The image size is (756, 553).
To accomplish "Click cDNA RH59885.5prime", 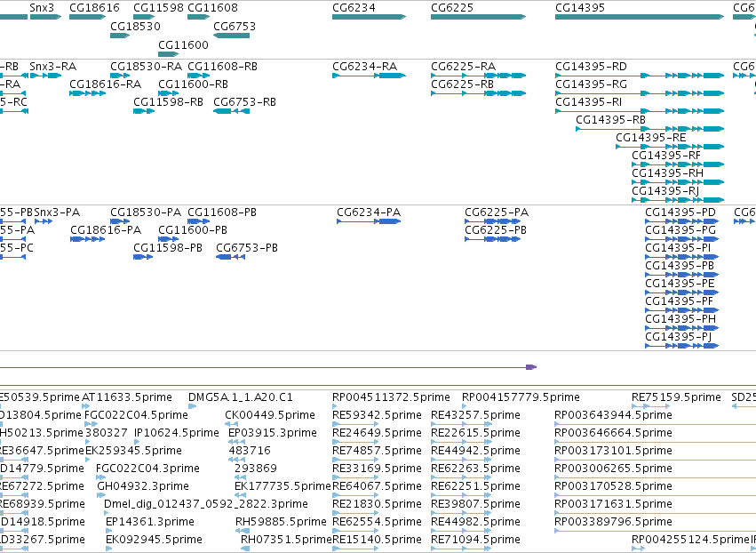I will 281,522.
